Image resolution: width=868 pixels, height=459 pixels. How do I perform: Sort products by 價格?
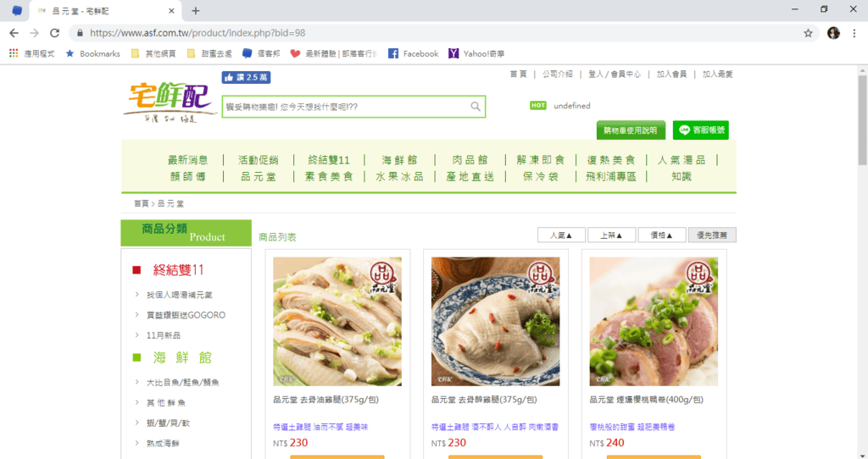[x=661, y=235]
